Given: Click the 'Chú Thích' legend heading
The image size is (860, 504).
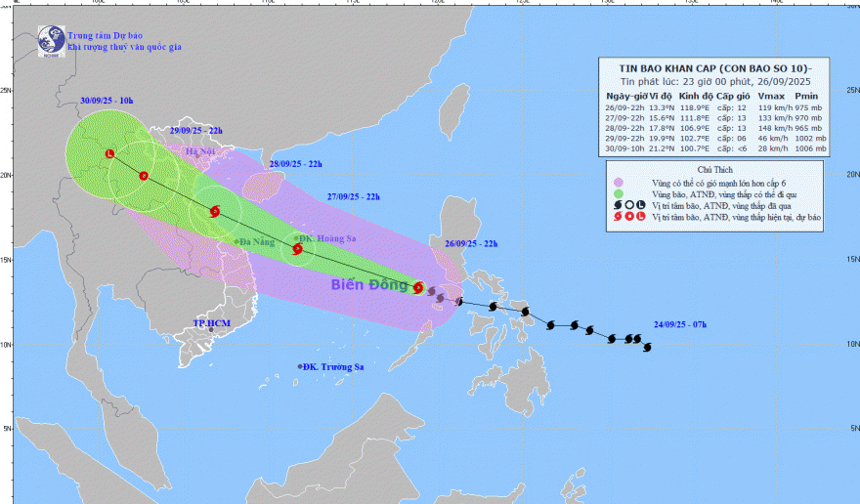Looking at the screenshot, I should pyautogui.click(x=714, y=170).
